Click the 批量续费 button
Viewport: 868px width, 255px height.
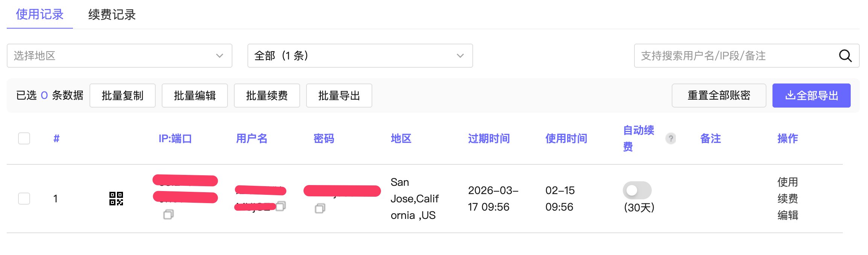pos(267,96)
